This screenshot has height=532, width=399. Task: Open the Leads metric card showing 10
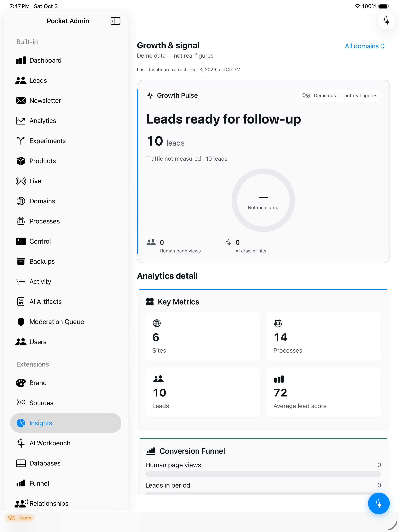click(203, 392)
